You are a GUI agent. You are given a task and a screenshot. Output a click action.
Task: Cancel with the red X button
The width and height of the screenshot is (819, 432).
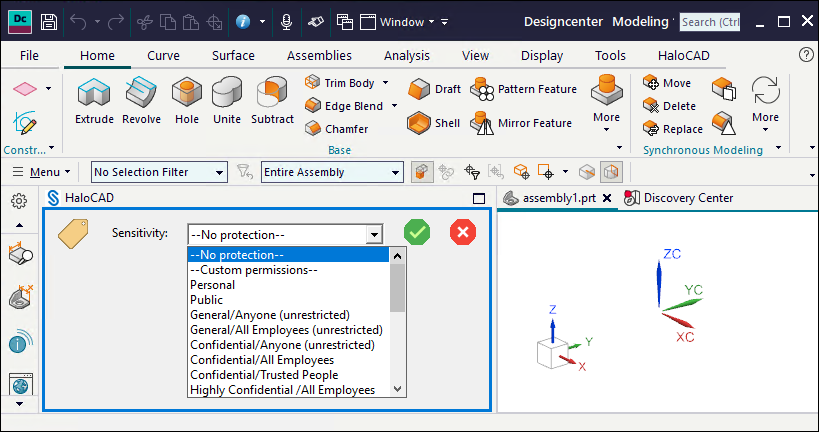(x=463, y=232)
